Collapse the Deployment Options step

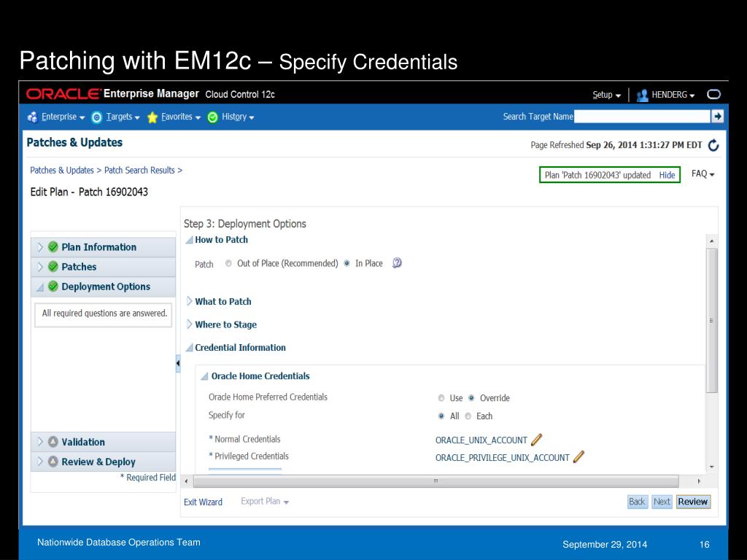tap(40, 287)
